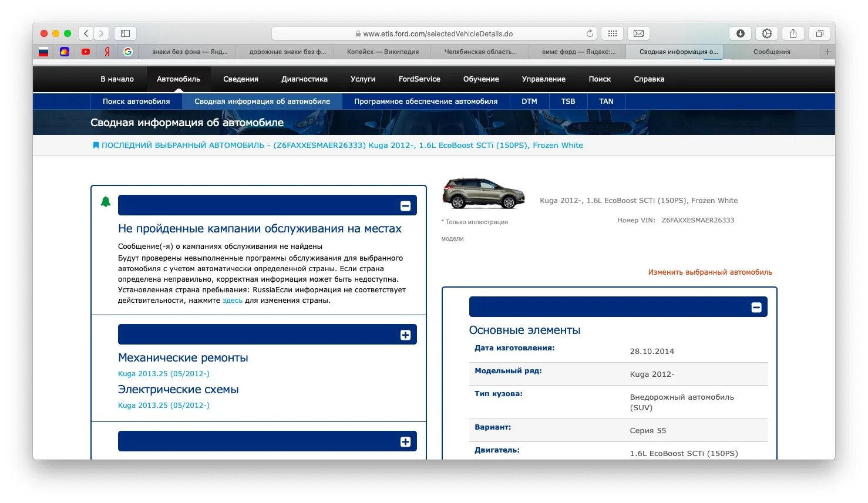Viewport: 868px width, 503px height.
Task: Collapse the Основные элементы panel
Action: point(756,307)
